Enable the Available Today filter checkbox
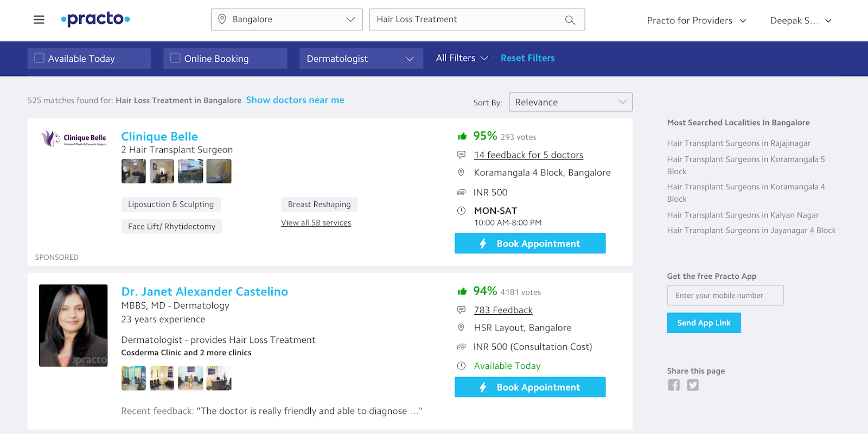Screen dimensions: 868x434 (x=39, y=58)
